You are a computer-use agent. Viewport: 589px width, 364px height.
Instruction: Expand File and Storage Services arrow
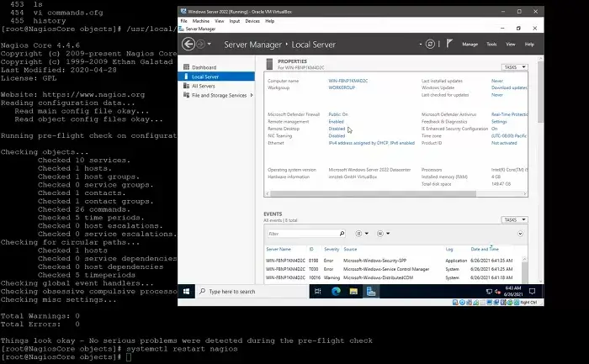point(252,95)
